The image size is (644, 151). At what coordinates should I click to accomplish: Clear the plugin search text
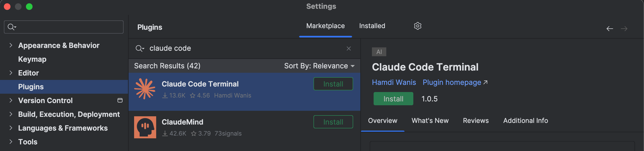click(349, 48)
